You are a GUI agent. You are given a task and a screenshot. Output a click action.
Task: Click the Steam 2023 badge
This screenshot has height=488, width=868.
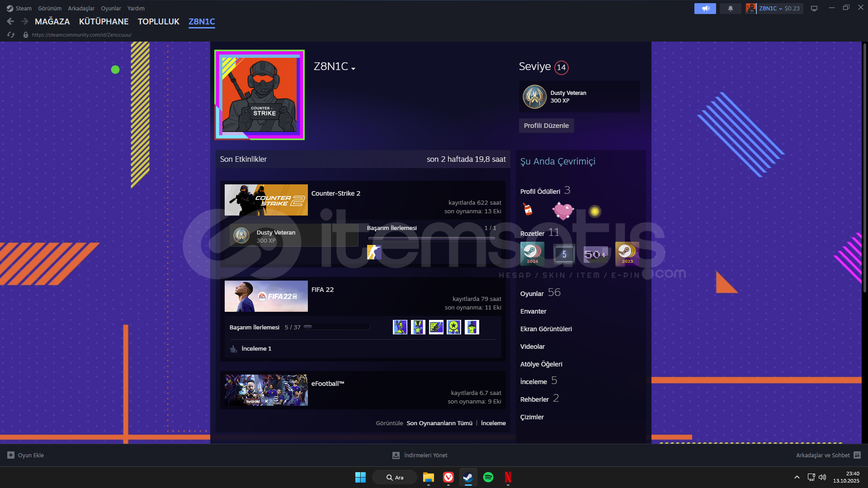tap(627, 253)
